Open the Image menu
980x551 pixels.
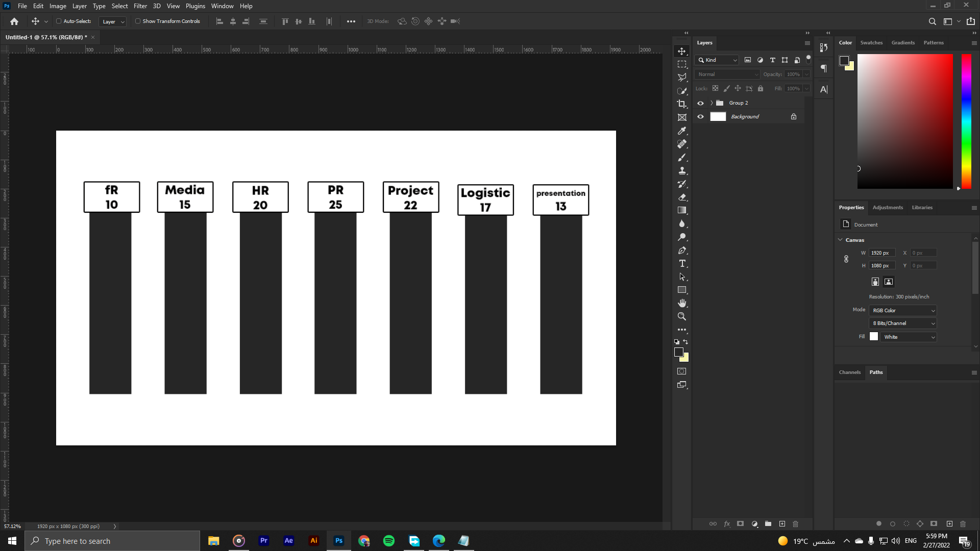pos(58,6)
